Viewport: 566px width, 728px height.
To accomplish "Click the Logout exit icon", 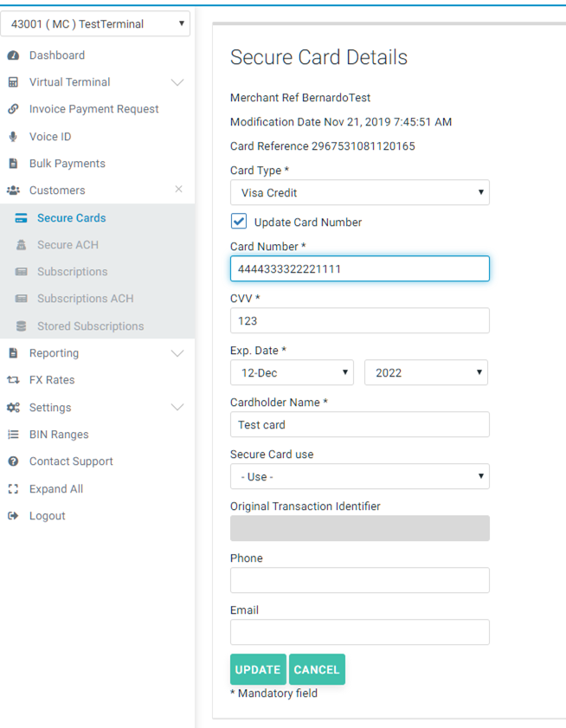I will coord(13,516).
